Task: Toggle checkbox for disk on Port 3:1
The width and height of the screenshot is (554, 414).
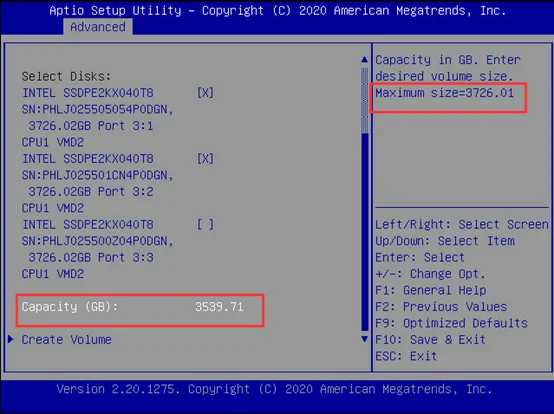Action: tap(205, 93)
